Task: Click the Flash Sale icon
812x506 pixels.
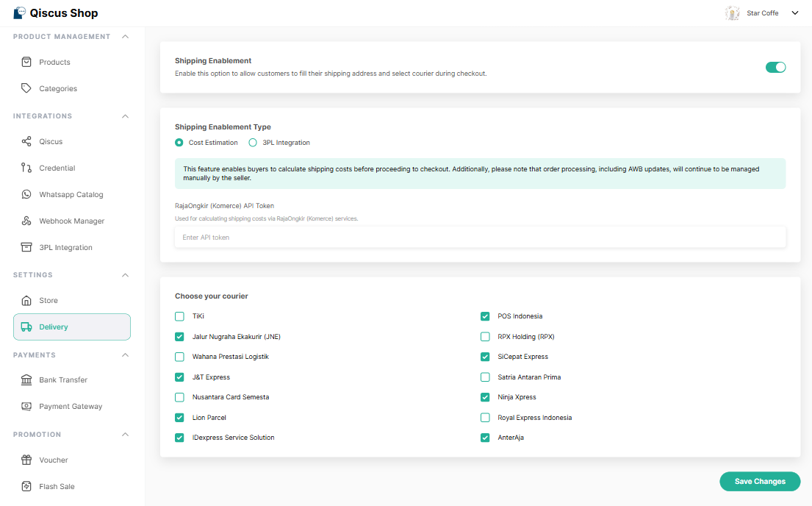Action: (x=26, y=486)
